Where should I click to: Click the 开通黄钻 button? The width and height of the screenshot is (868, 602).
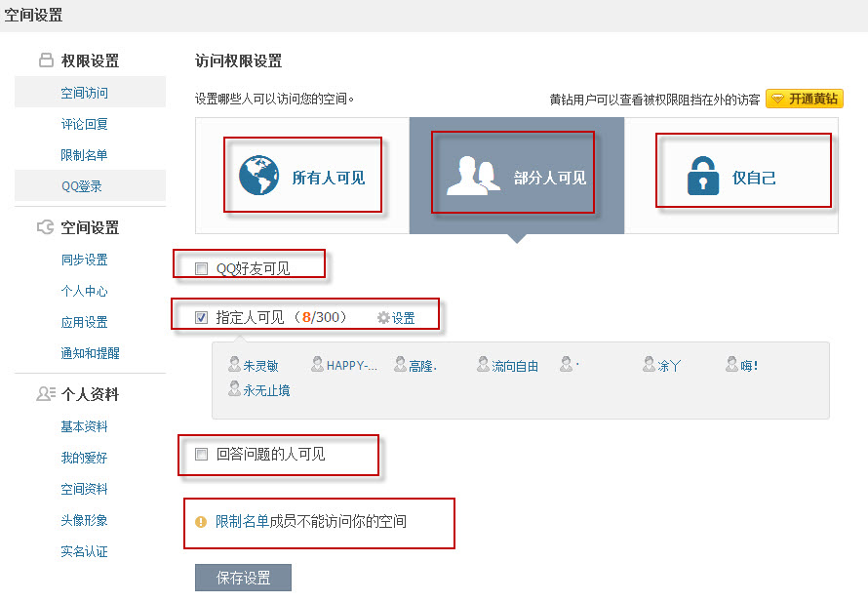[x=805, y=100]
